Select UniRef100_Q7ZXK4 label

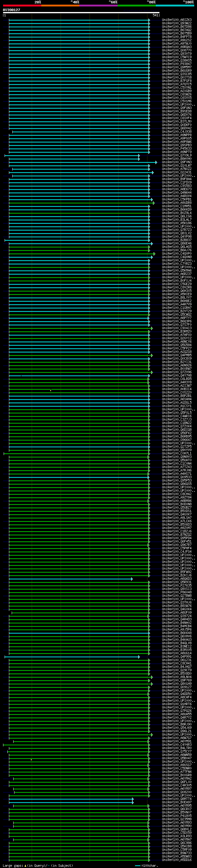[177, 426]
